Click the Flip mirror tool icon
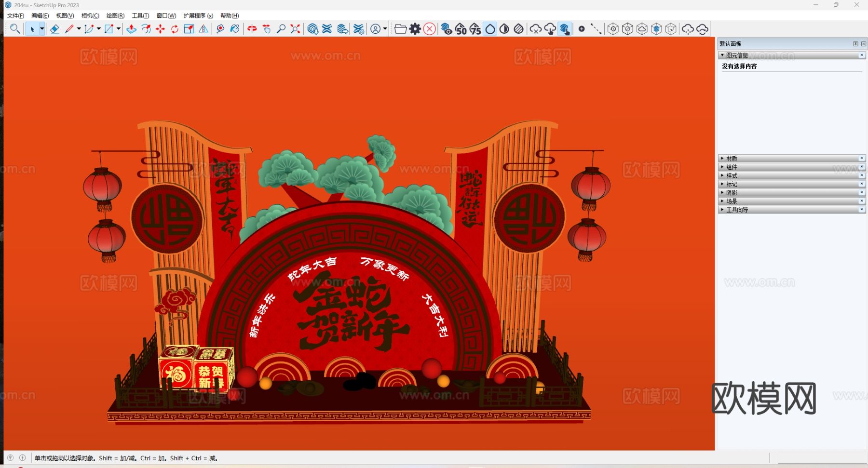 coord(203,29)
